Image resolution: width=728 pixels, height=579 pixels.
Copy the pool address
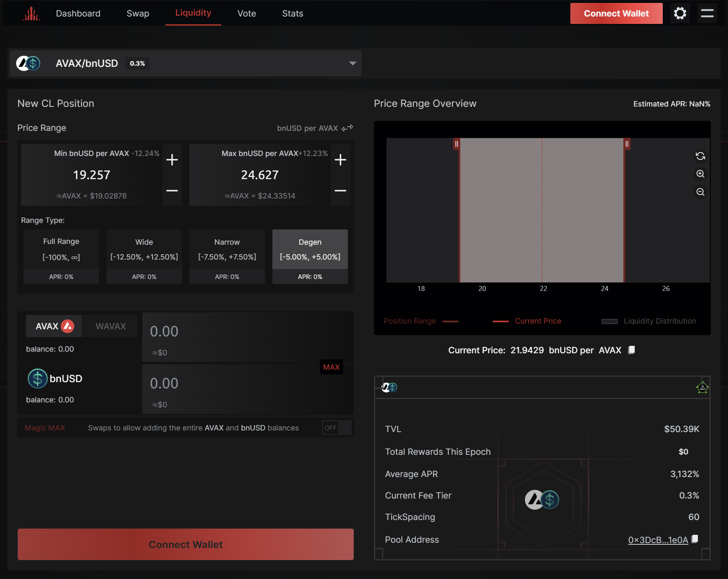coord(695,539)
